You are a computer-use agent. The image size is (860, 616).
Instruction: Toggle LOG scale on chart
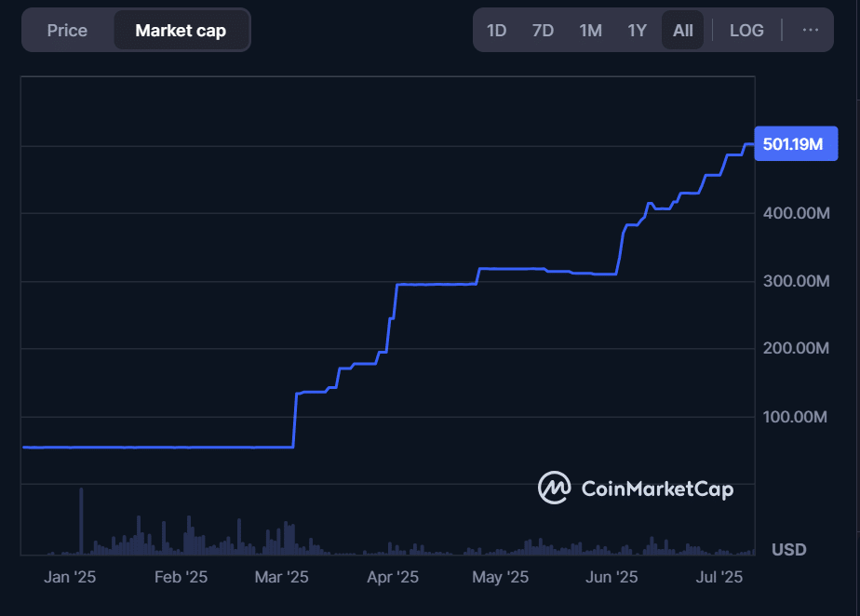746,31
